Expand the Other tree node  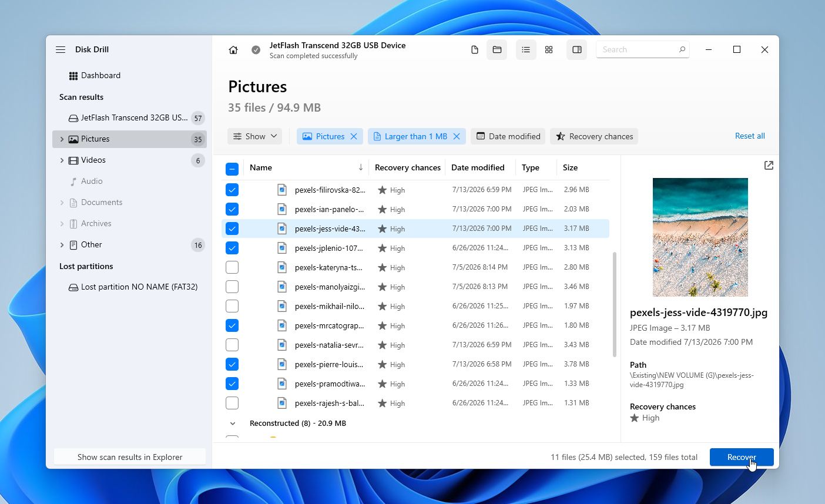[62, 245]
